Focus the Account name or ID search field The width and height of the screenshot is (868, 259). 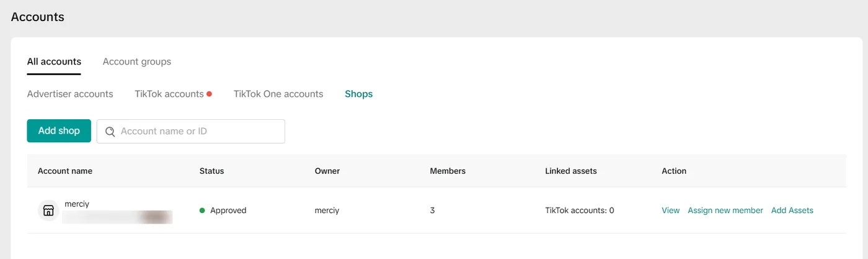coord(191,132)
